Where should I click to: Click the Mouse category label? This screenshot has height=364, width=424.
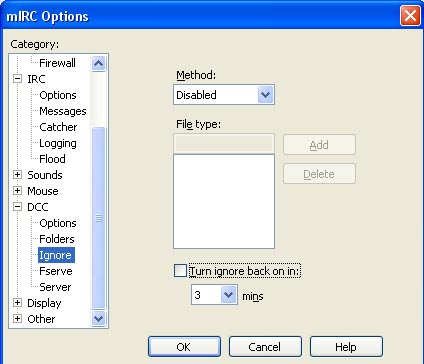click(43, 191)
